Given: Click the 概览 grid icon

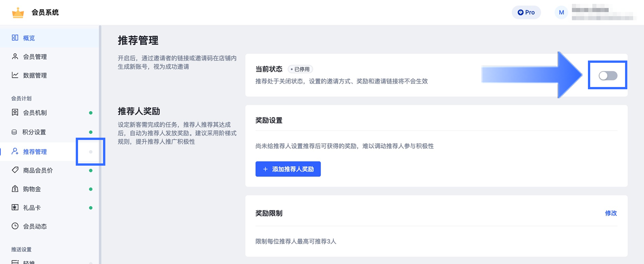Looking at the screenshot, I should [x=15, y=37].
